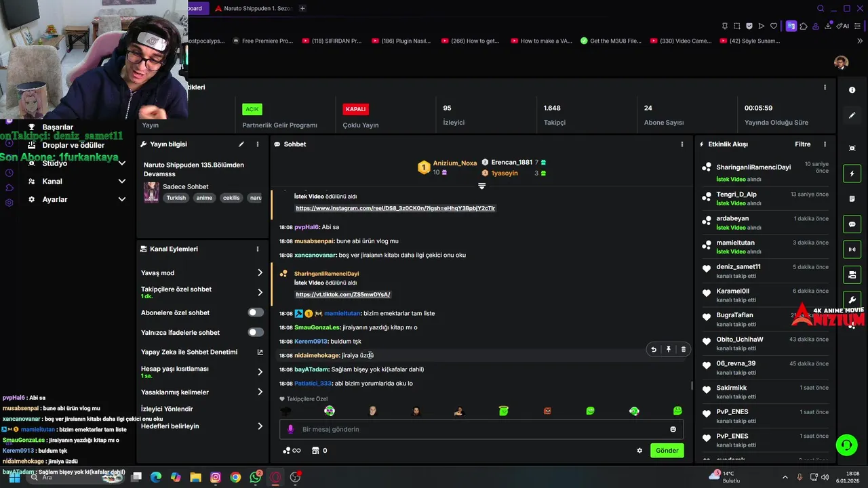
Task: Open the stats bar three-dot menu
Action: (825, 87)
